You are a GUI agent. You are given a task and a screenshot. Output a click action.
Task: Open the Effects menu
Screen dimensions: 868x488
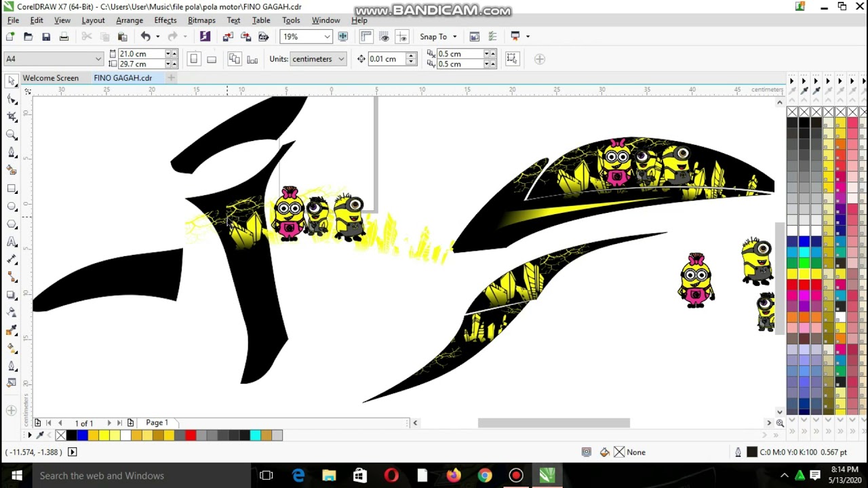[x=165, y=20]
